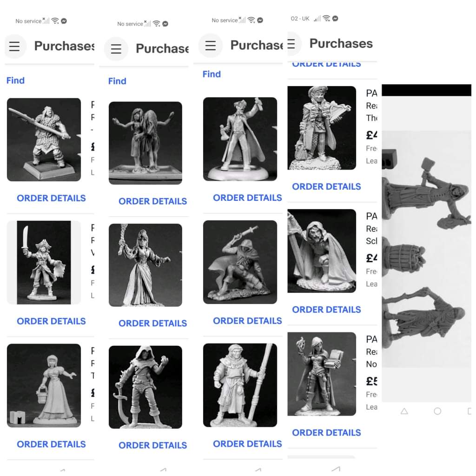Select pirate captain with cutlass thumbnail
Image resolution: width=476 pixels, height=476 pixels.
click(44, 263)
